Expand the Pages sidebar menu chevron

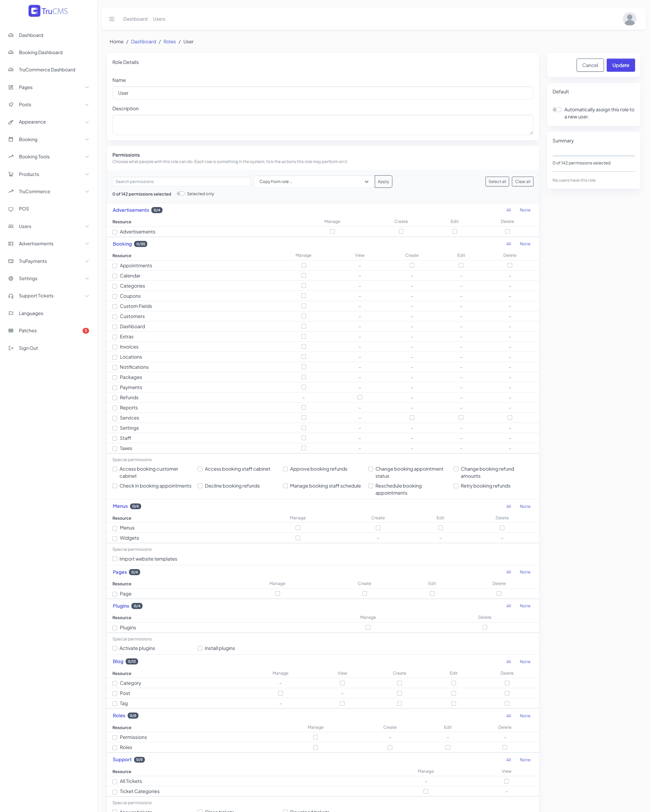87,87
